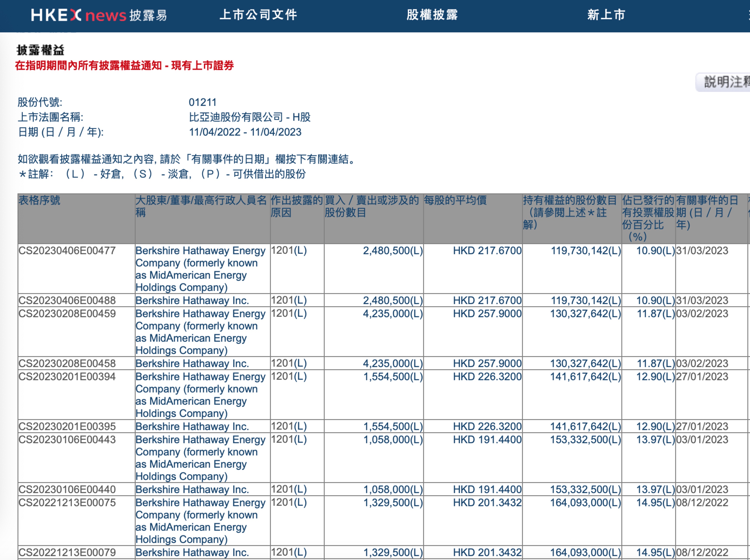Open the 股權披露 menu
Screen dimensions: 750x560
[x=432, y=15]
